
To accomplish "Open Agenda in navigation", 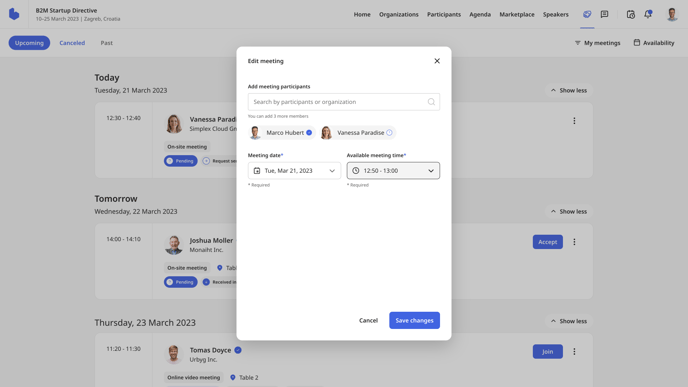I will [480, 14].
